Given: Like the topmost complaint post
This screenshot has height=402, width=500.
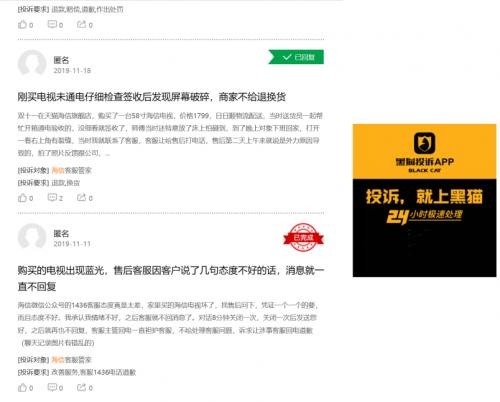Looking at the screenshot, I should (x=26, y=25).
